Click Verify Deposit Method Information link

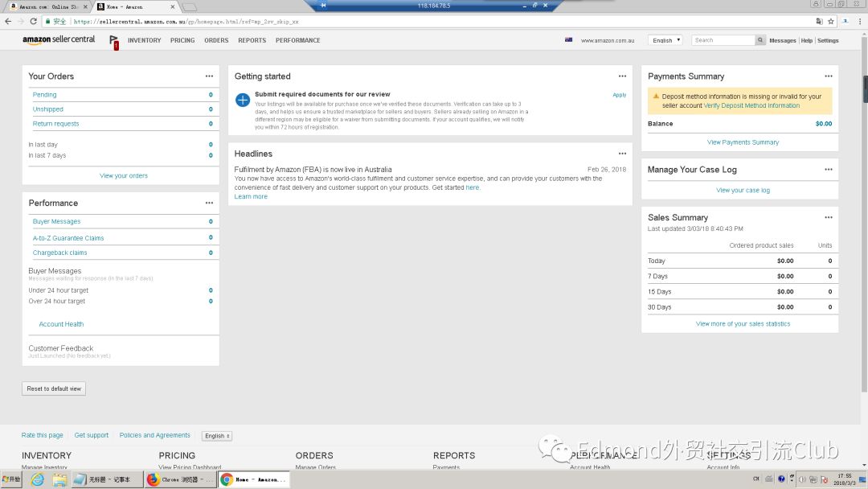[x=751, y=105]
